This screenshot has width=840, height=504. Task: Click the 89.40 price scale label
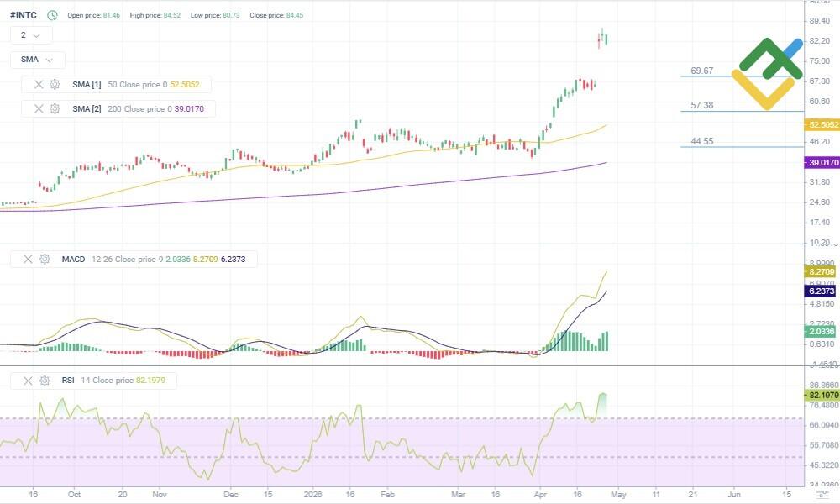pyautogui.click(x=819, y=21)
